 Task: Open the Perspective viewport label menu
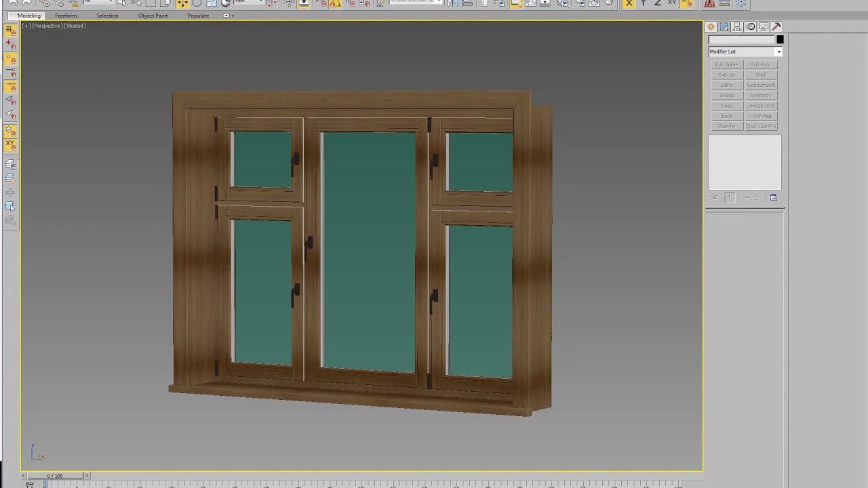coord(47,26)
